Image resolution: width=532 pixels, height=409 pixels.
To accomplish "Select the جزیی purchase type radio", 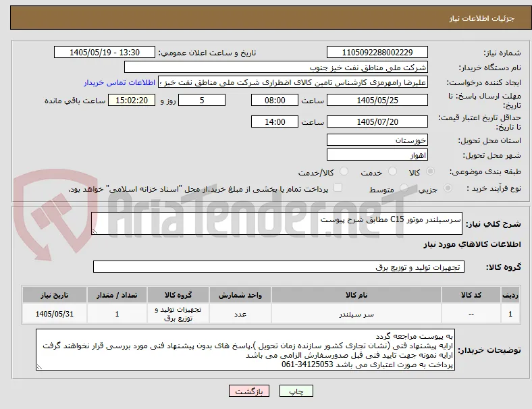I will 448,188.
